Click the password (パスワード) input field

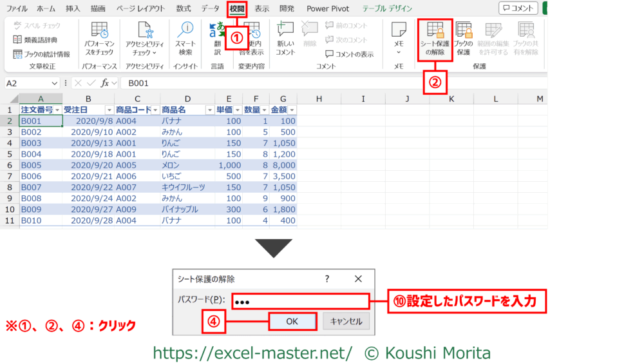300,301
